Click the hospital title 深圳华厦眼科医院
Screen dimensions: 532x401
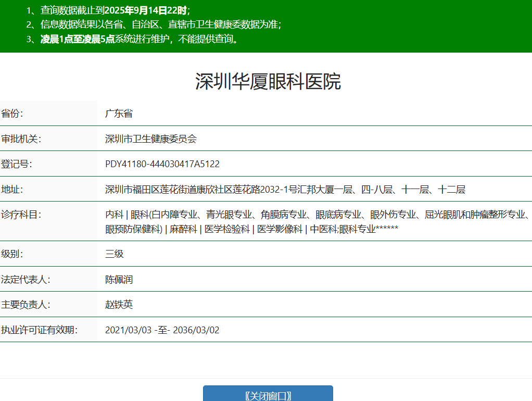click(x=268, y=82)
